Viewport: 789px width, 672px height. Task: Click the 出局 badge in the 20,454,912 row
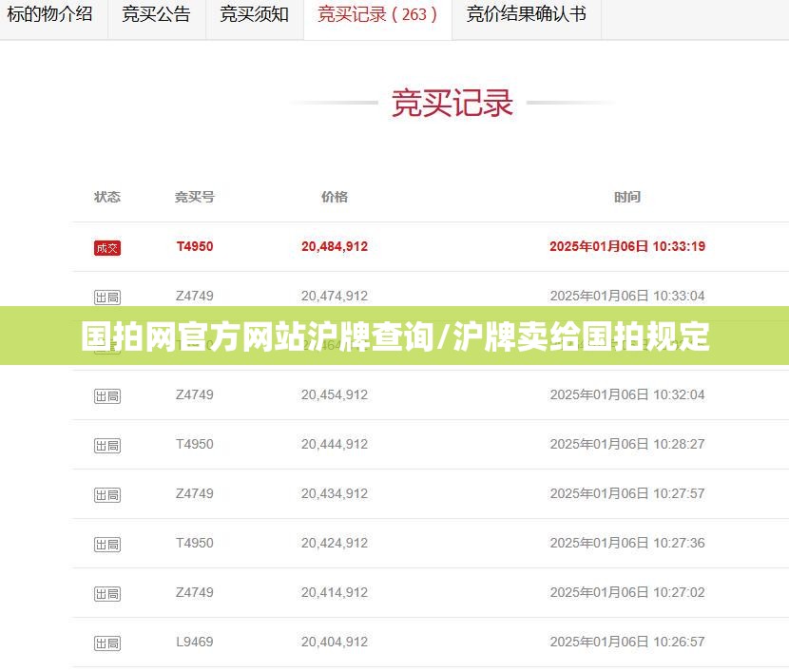(x=107, y=396)
